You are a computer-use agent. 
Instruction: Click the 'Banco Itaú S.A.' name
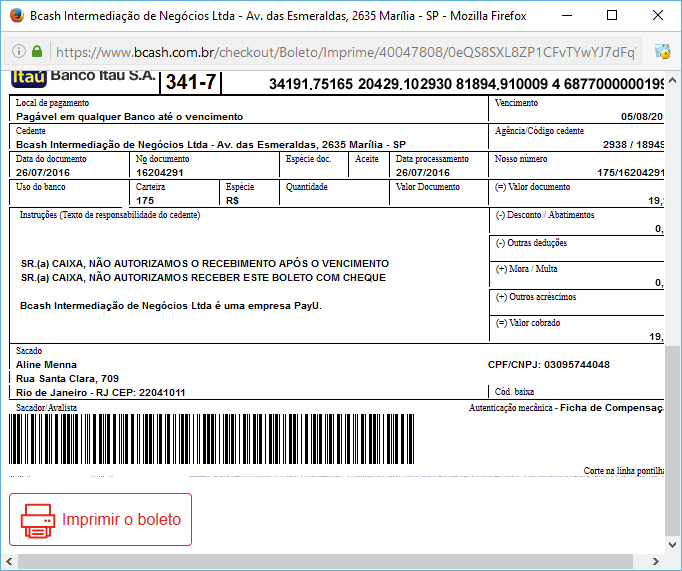coord(103,76)
